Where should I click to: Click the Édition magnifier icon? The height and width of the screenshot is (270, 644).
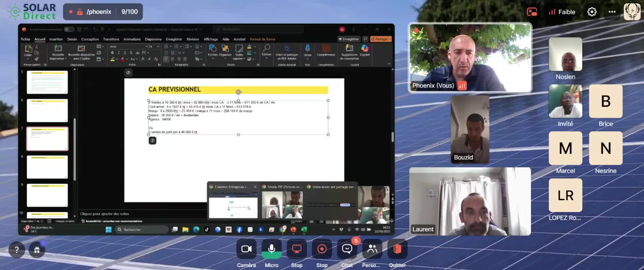[267, 48]
